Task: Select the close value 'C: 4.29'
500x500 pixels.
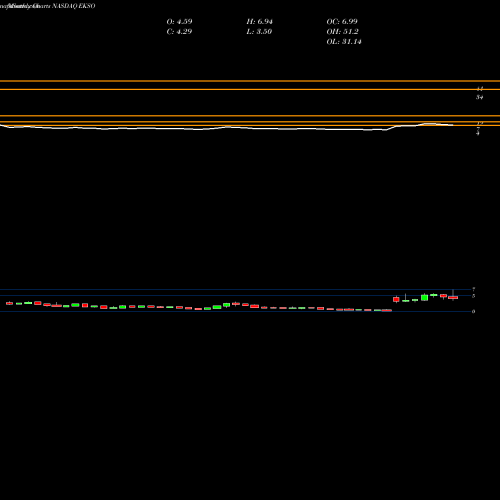Action: (179, 32)
